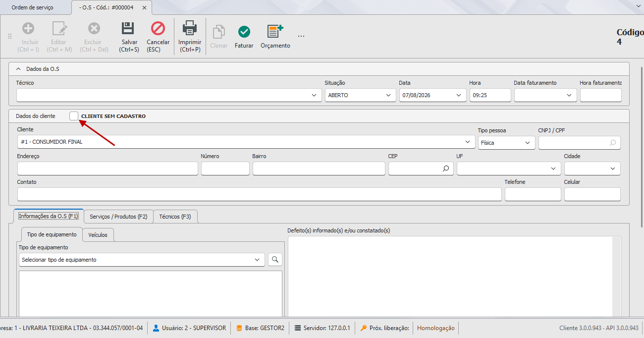This screenshot has height=338, width=644.
Task: Click the Faturar green checkmark icon
Action: pyautogui.click(x=244, y=32)
